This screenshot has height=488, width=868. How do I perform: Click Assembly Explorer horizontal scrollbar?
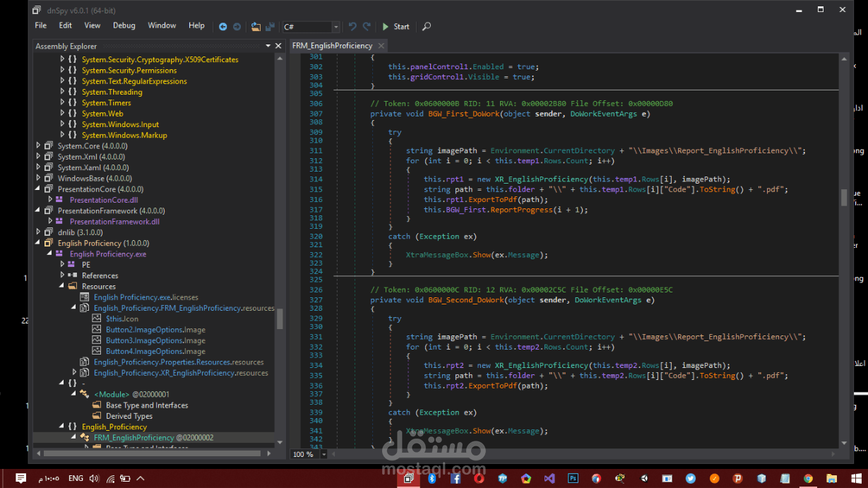click(152, 453)
